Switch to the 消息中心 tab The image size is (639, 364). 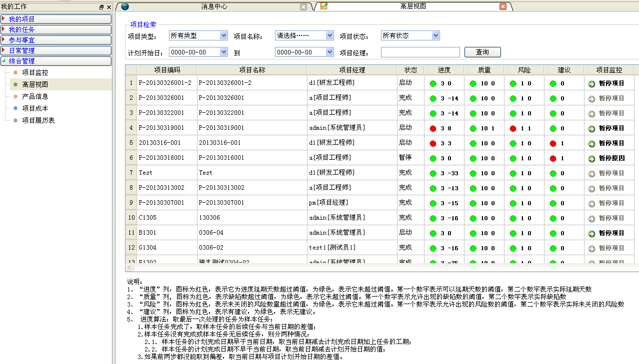click(214, 6)
